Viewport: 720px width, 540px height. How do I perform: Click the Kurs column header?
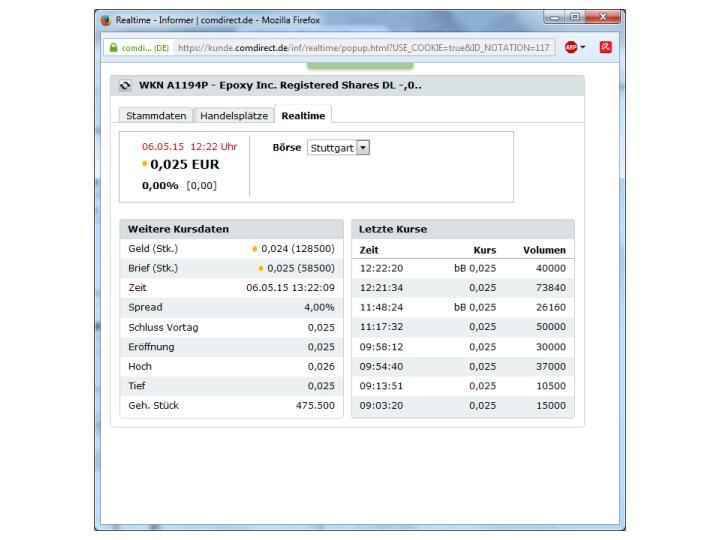tap(485, 250)
